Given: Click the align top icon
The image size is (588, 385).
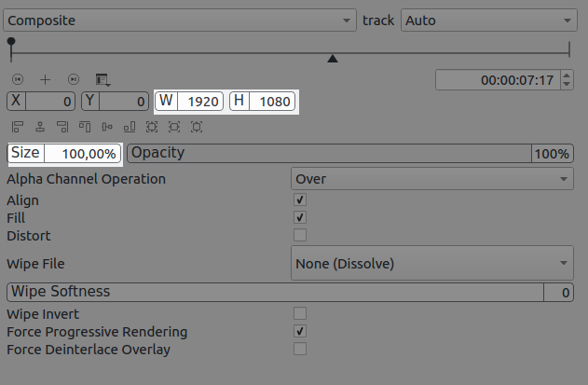Looking at the screenshot, I should point(85,127).
